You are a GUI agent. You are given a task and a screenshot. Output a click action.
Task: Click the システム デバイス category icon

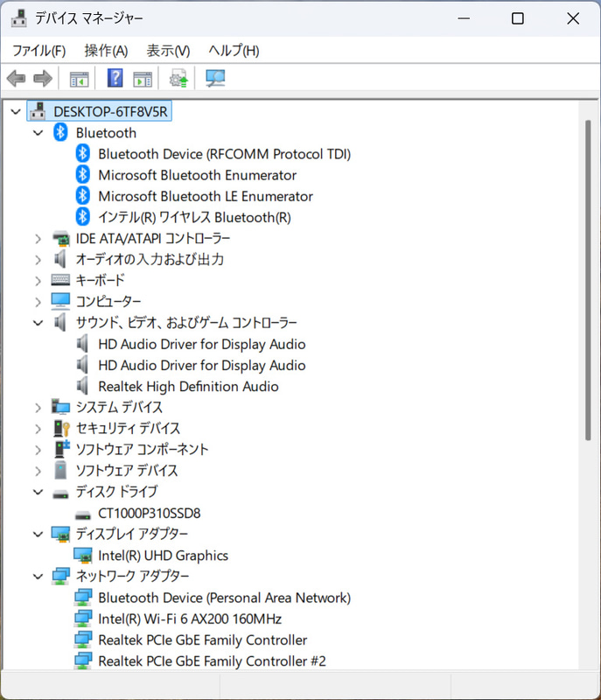tap(60, 407)
